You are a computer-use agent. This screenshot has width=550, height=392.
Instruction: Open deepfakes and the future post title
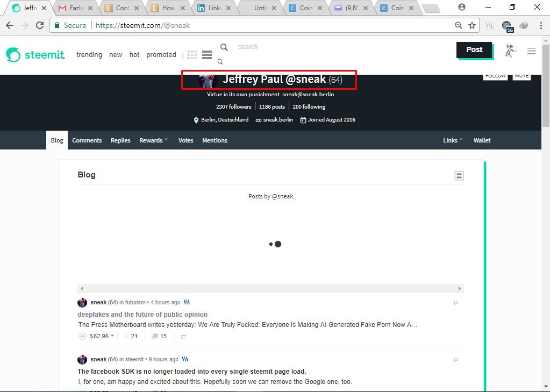click(x=142, y=315)
